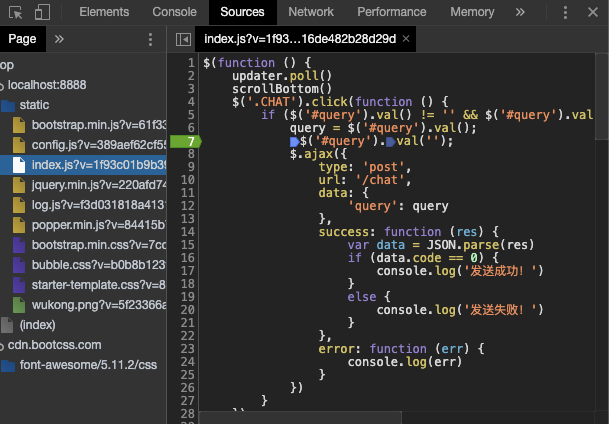Click the inline breakpoint marker before val('')
Screen dimensions: 609x424
(391, 142)
